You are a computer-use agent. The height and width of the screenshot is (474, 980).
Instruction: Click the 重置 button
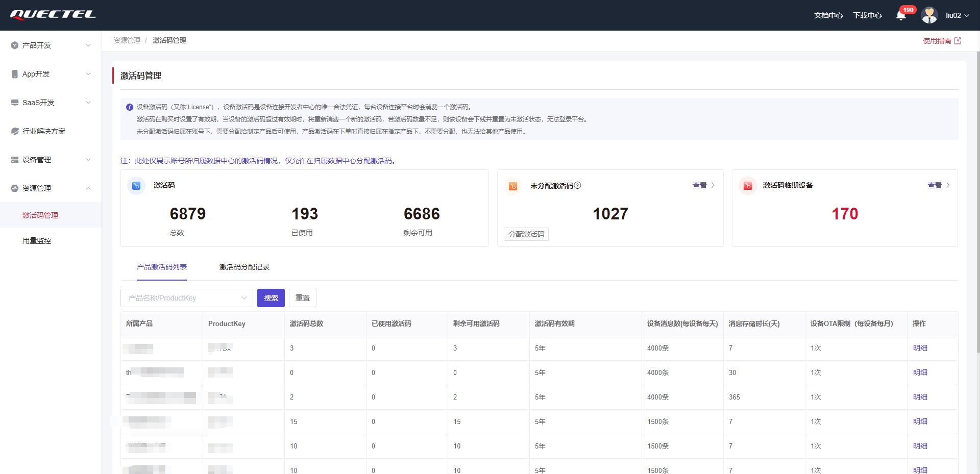point(303,298)
